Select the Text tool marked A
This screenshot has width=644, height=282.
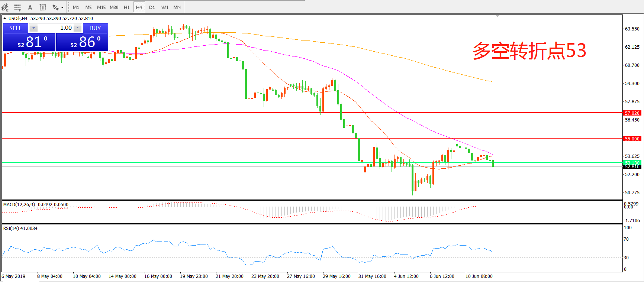[x=30, y=7]
